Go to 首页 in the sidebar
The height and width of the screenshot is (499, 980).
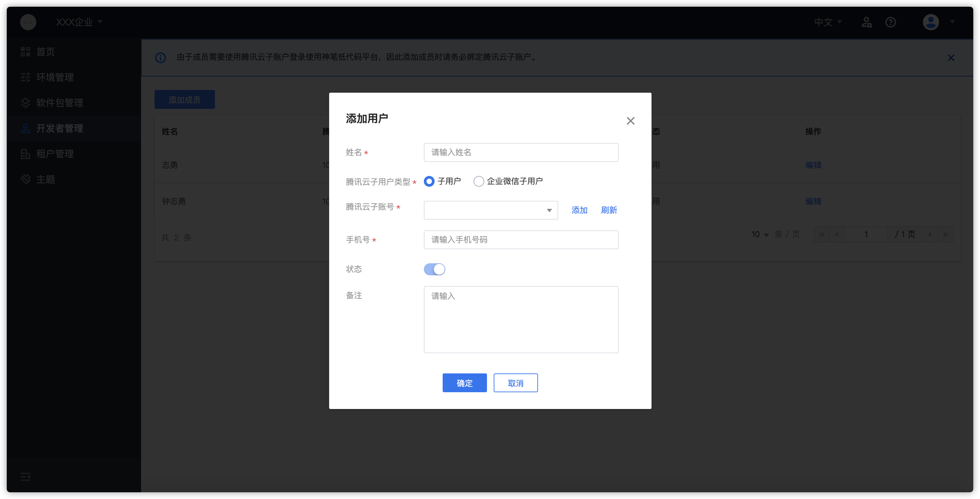click(x=74, y=52)
